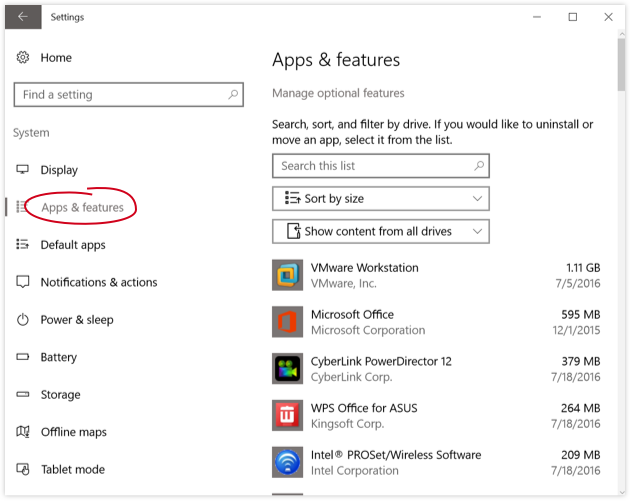Open Storage settings
Image resolution: width=630 pixels, height=501 pixels.
click(60, 395)
